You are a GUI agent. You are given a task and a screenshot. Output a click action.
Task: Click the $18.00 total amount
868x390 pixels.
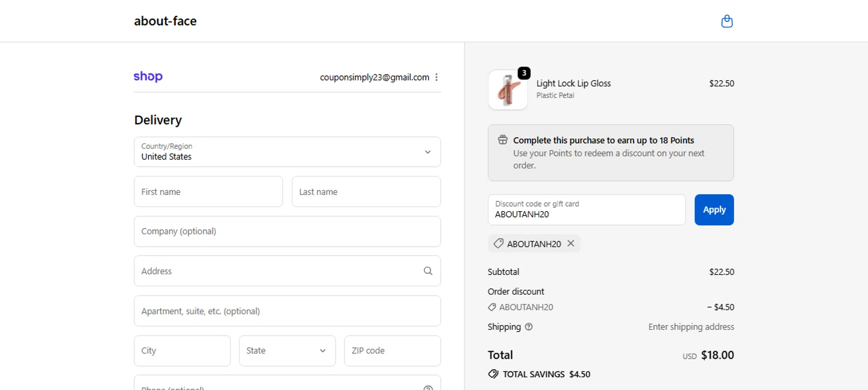click(x=718, y=355)
